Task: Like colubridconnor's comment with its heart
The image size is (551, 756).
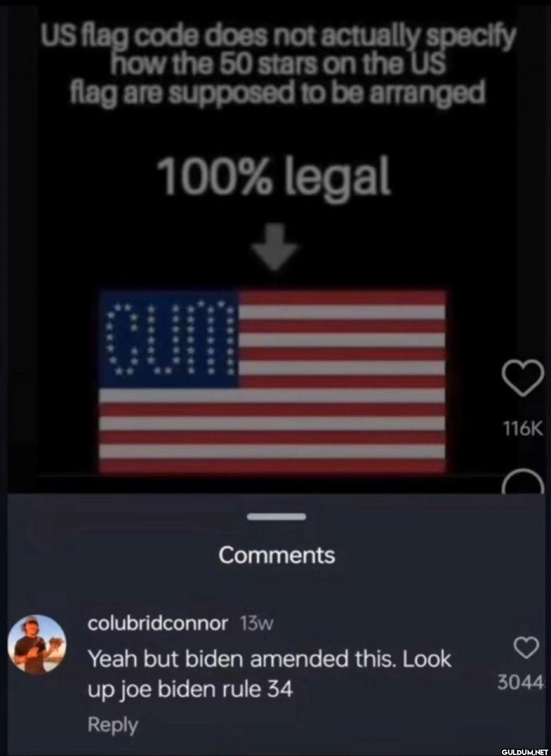Action: (526, 648)
